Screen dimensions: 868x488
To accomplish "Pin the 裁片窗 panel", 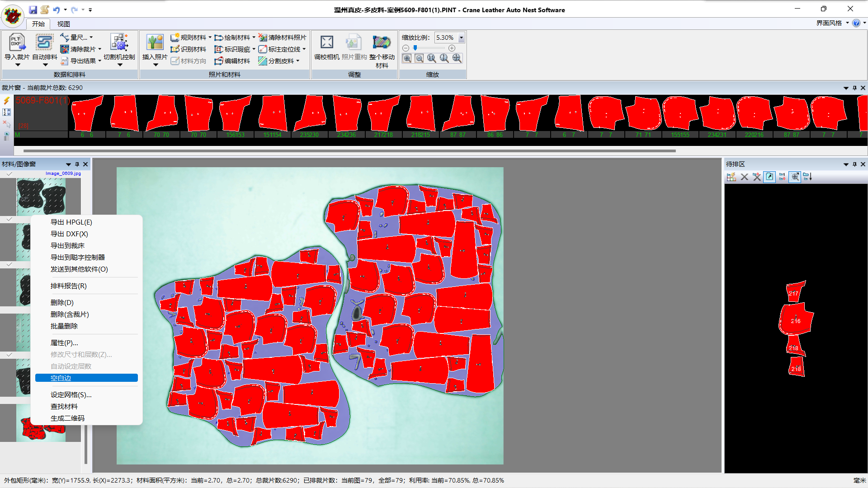I will [x=854, y=88].
